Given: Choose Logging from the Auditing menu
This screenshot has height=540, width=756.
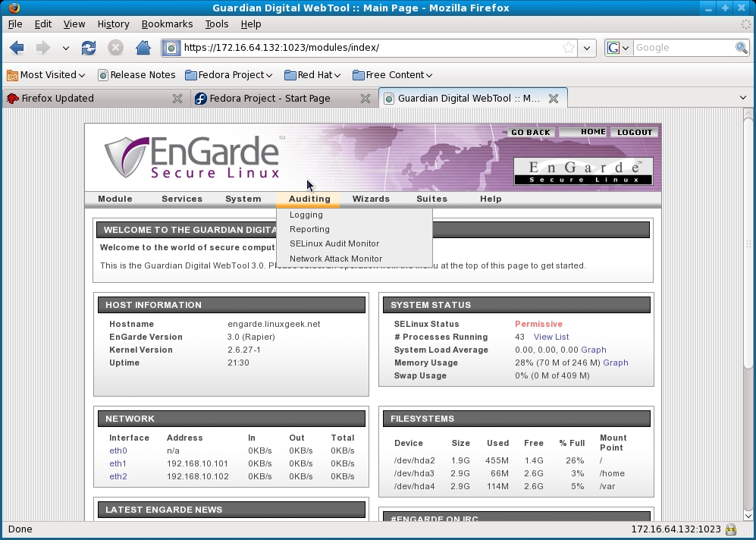Looking at the screenshot, I should (x=354, y=215).
